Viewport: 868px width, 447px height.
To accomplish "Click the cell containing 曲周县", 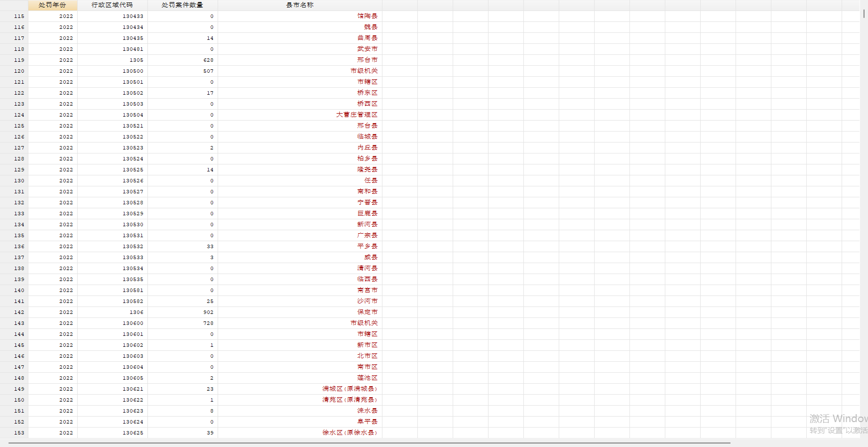I will pyautogui.click(x=300, y=38).
